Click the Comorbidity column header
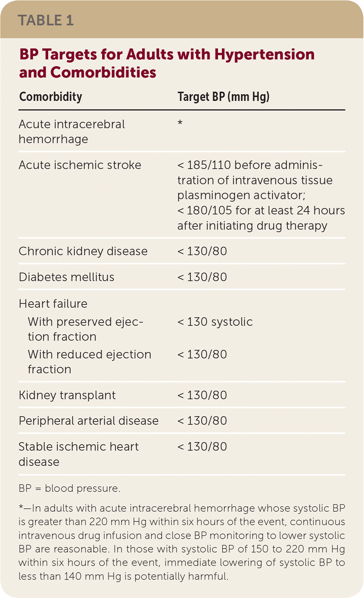Viewport: 364px width, 598px height. (50, 96)
